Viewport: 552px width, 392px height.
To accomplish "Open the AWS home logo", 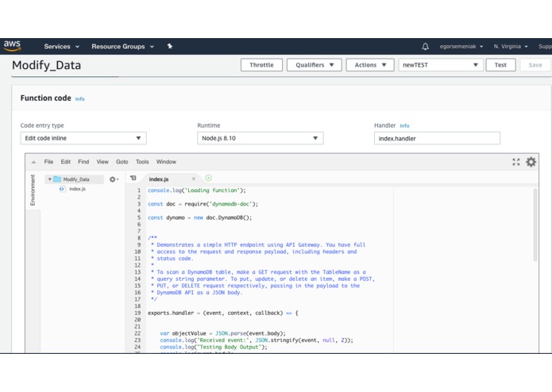I will [x=13, y=46].
